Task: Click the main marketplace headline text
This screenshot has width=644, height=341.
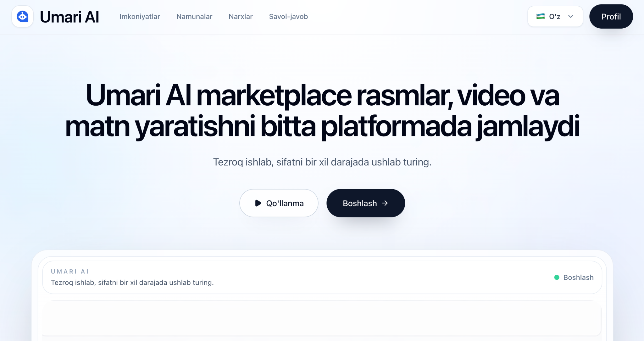Action: coord(322,111)
